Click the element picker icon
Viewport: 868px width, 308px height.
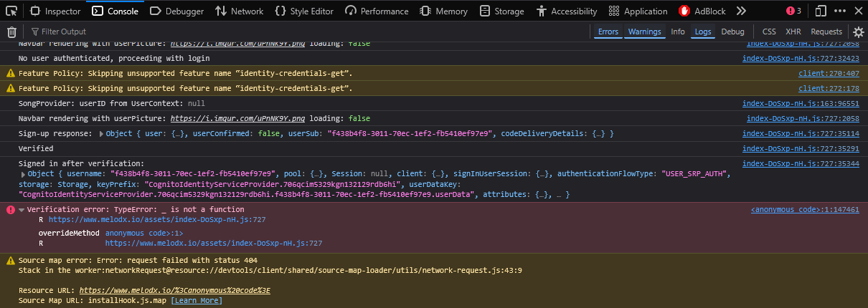click(13, 11)
